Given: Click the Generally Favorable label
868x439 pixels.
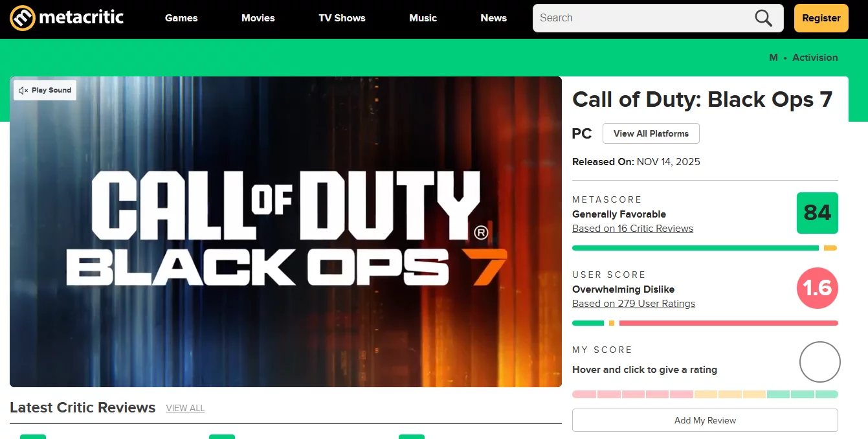Looking at the screenshot, I should coord(619,214).
